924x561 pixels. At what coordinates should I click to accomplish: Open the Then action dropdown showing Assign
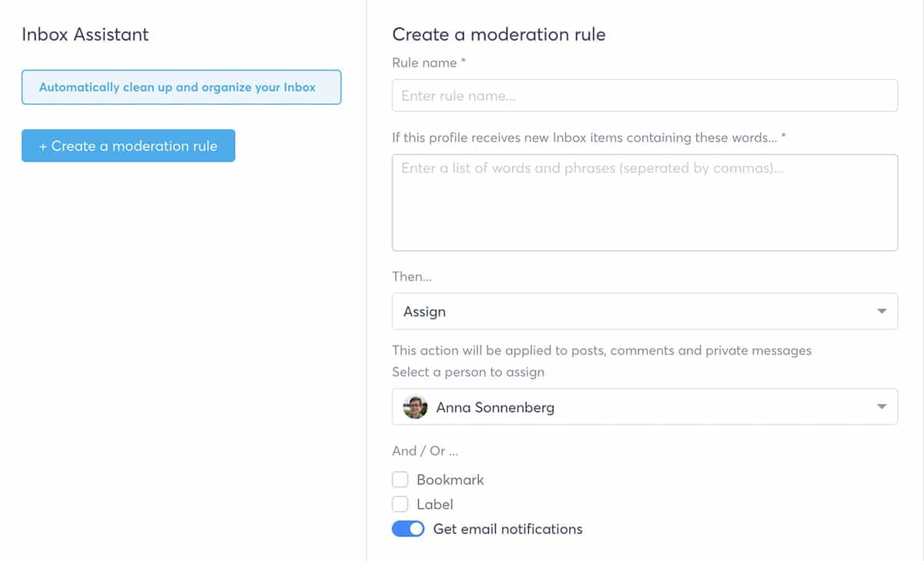coord(644,312)
